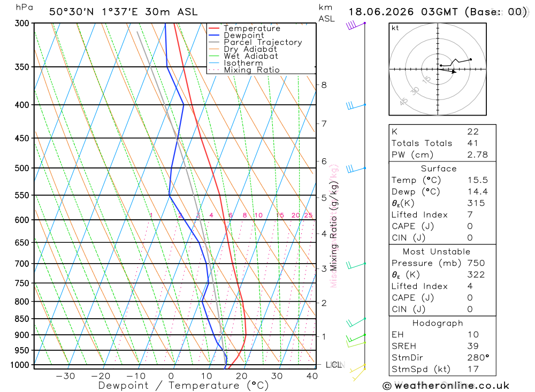The image size is (535, 392).
Task: Click the Totals Totals value 41
Action: click(472, 143)
